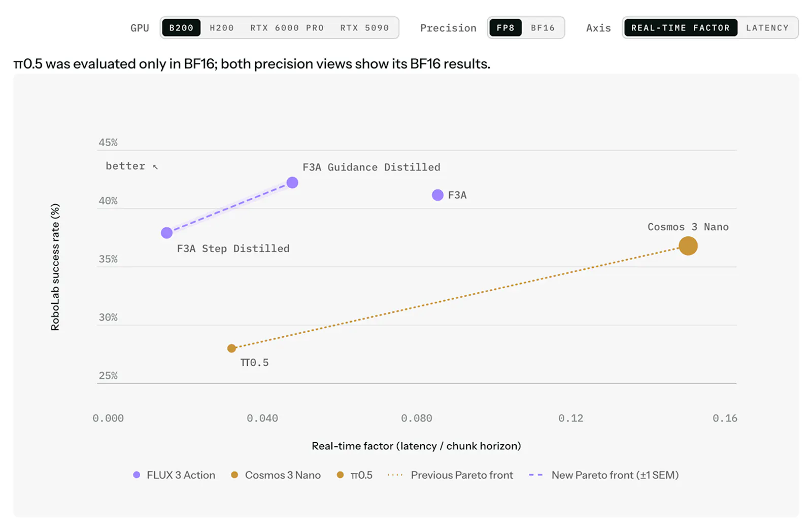Screen dimensions: 812x530
Task: Click the 35% y-axis tick label
Action: pos(108,259)
